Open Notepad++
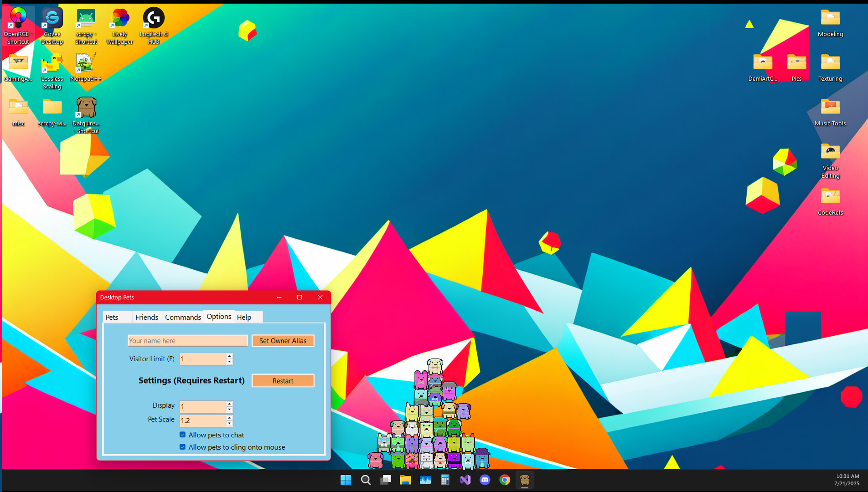The image size is (868, 492). pyautogui.click(x=86, y=63)
